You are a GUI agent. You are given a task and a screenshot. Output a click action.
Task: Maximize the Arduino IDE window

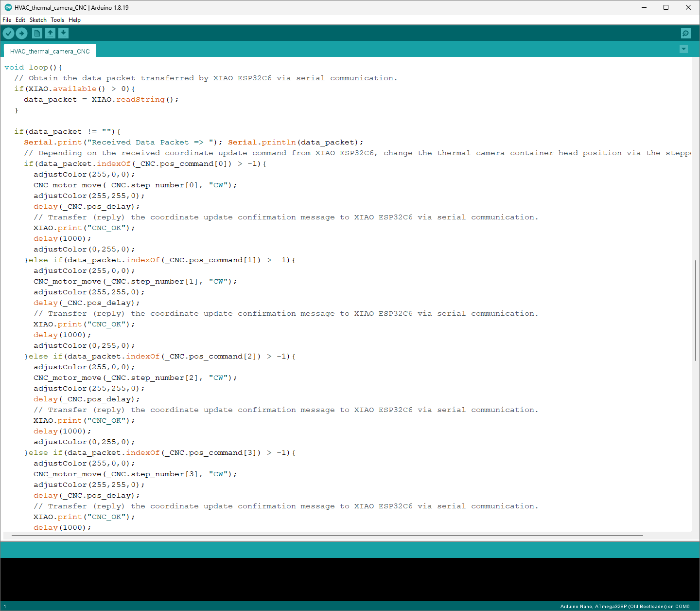tap(666, 7)
